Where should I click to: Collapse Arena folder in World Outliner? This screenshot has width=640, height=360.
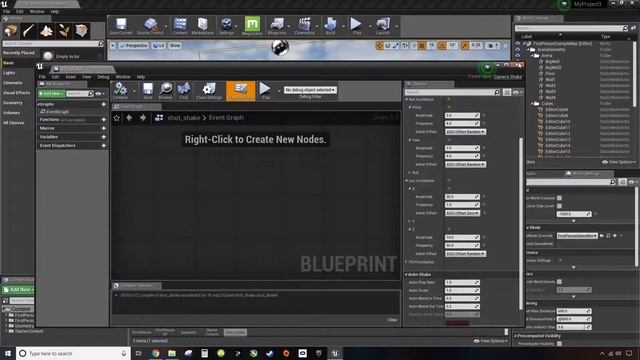(533, 56)
